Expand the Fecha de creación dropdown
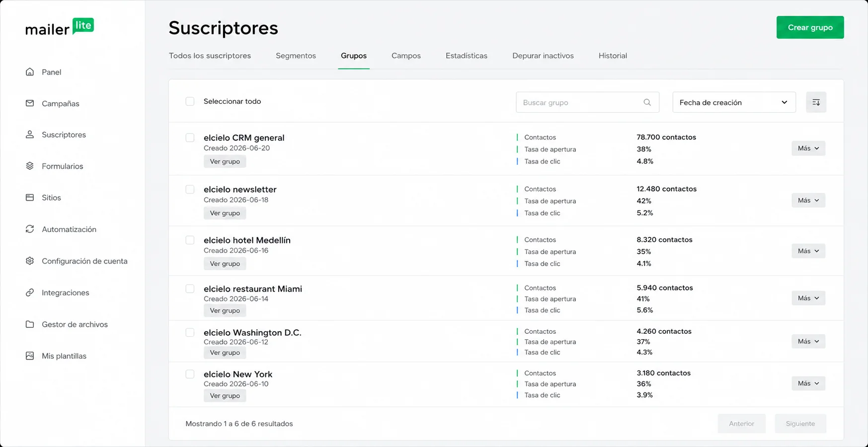The height and width of the screenshot is (447, 868). point(734,102)
